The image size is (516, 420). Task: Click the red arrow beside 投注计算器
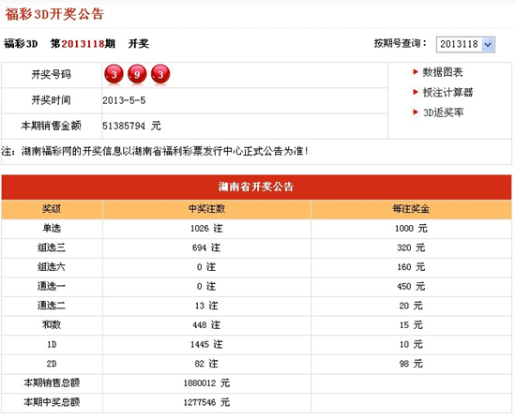416,92
